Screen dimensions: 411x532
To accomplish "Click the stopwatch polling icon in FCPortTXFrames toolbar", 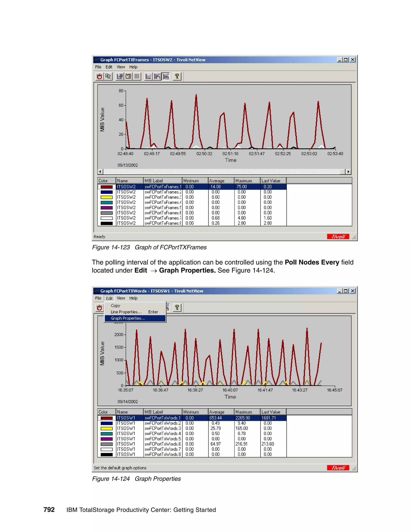I will click(99, 76).
